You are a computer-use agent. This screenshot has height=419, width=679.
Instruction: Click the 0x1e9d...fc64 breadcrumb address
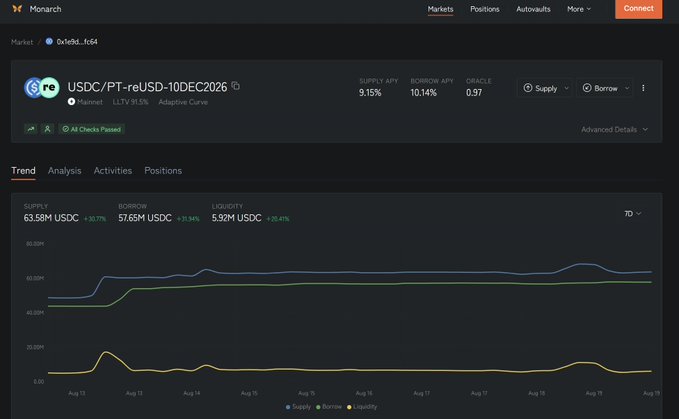click(x=77, y=42)
